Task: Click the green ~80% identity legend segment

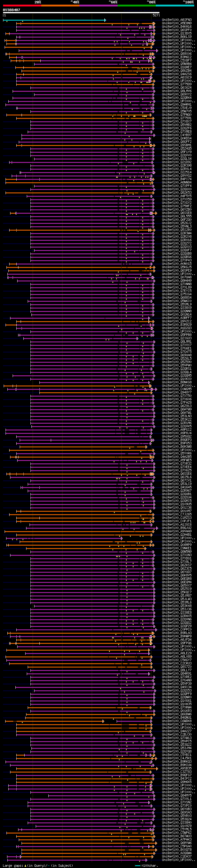Action: point(137,6)
